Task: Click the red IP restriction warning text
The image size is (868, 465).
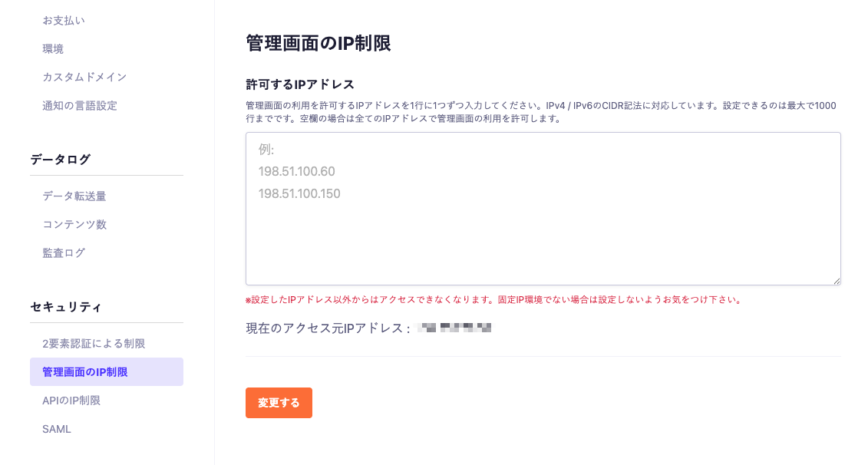Action: click(x=492, y=301)
